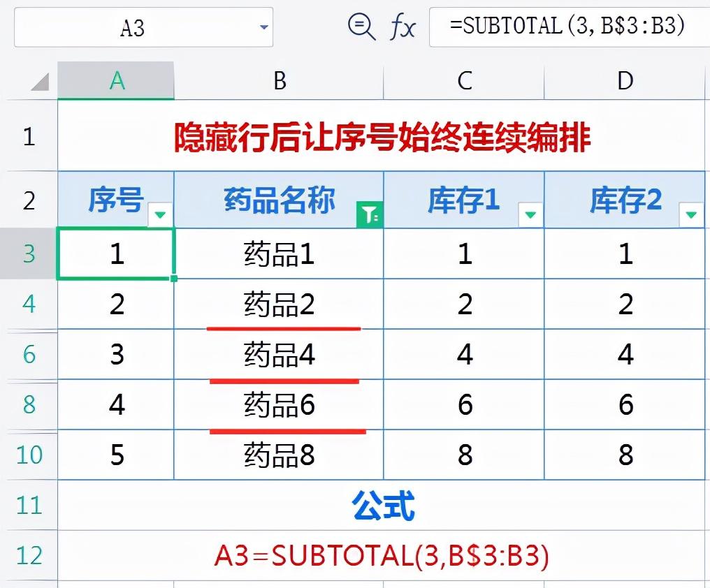Image resolution: width=710 pixels, height=588 pixels.
Task: Click the red A3=SUBTOTAL(3,B$3:B3) text cell
Action: (382, 555)
